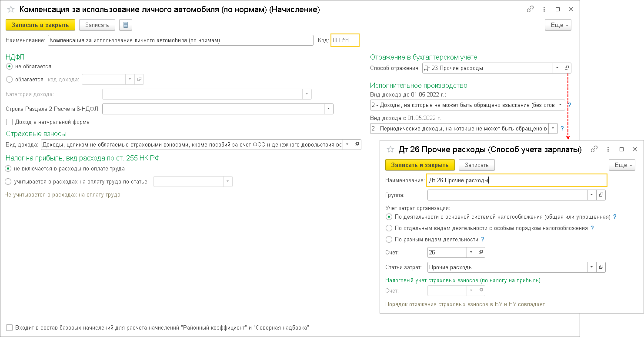
Task: Help icon for По разным видам деятельности
Action: 483,239
